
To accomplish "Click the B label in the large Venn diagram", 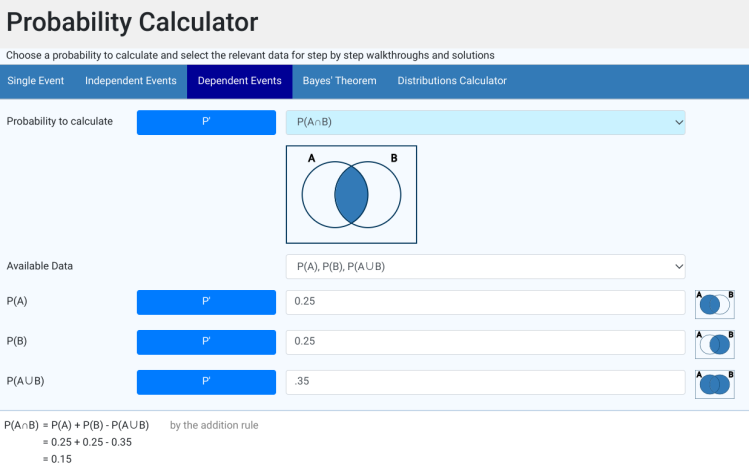I will click(x=393, y=158).
